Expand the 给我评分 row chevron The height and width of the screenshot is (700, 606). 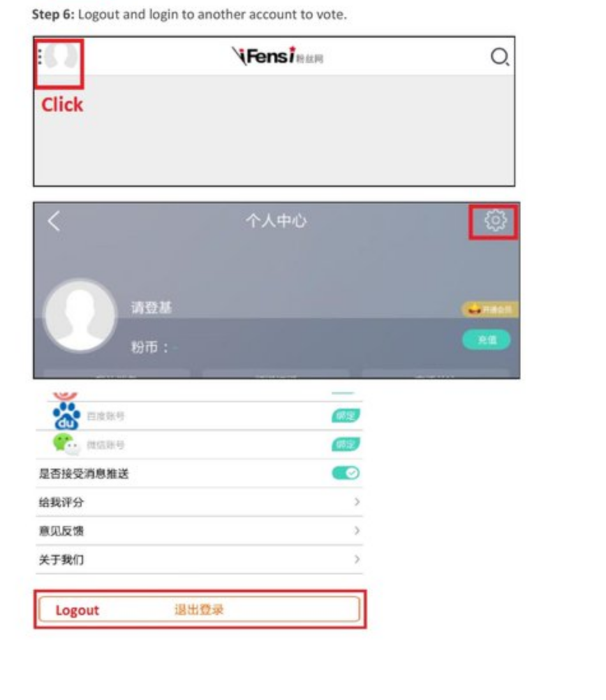(x=357, y=502)
